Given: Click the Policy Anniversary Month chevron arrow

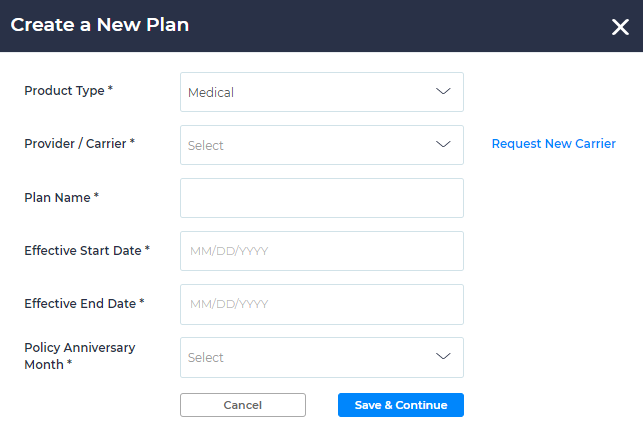Looking at the screenshot, I should click(444, 357).
